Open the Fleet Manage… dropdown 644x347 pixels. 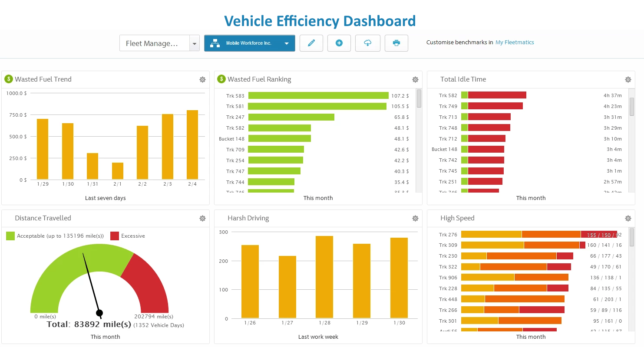(159, 43)
